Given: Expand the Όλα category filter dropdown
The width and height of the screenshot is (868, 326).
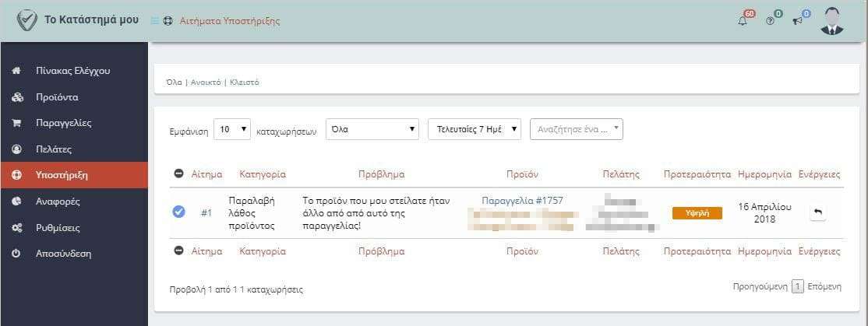Looking at the screenshot, I should (x=372, y=130).
